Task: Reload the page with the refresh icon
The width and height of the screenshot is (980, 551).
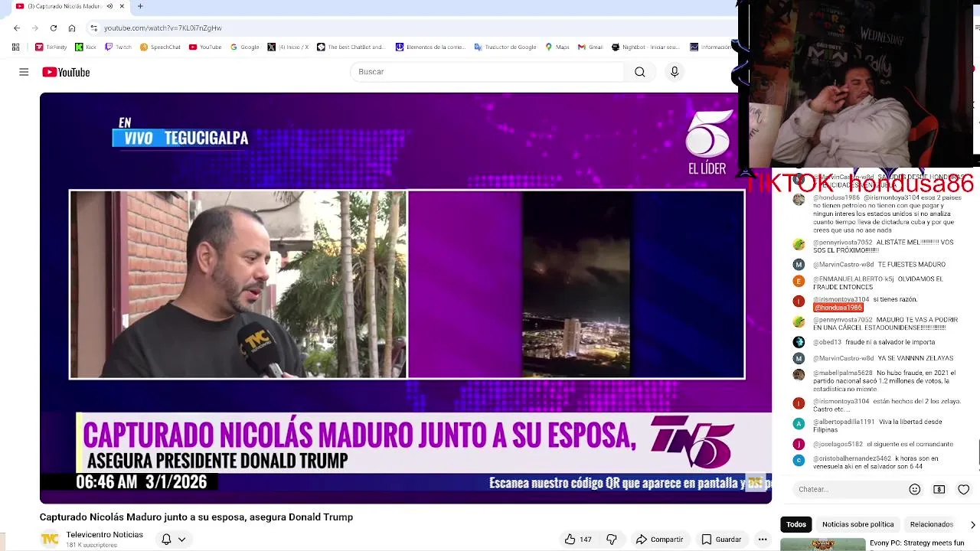Action: click(x=54, y=28)
